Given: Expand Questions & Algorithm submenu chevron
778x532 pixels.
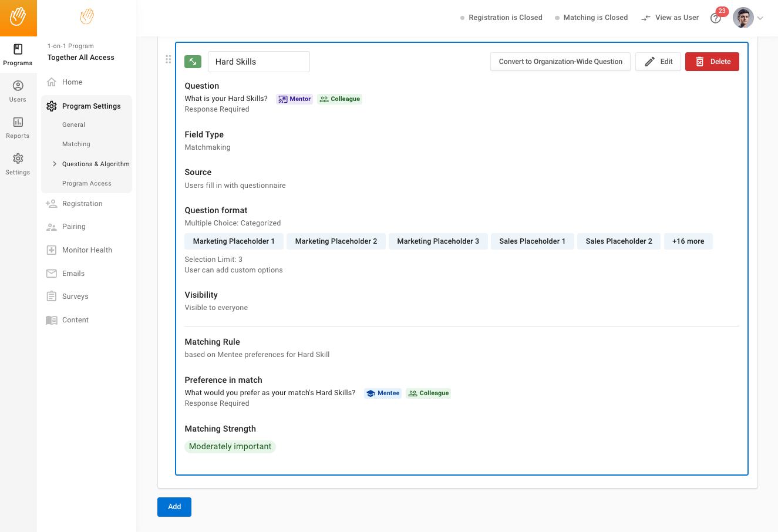Looking at the screenshot, I should [x=55, y=164].
